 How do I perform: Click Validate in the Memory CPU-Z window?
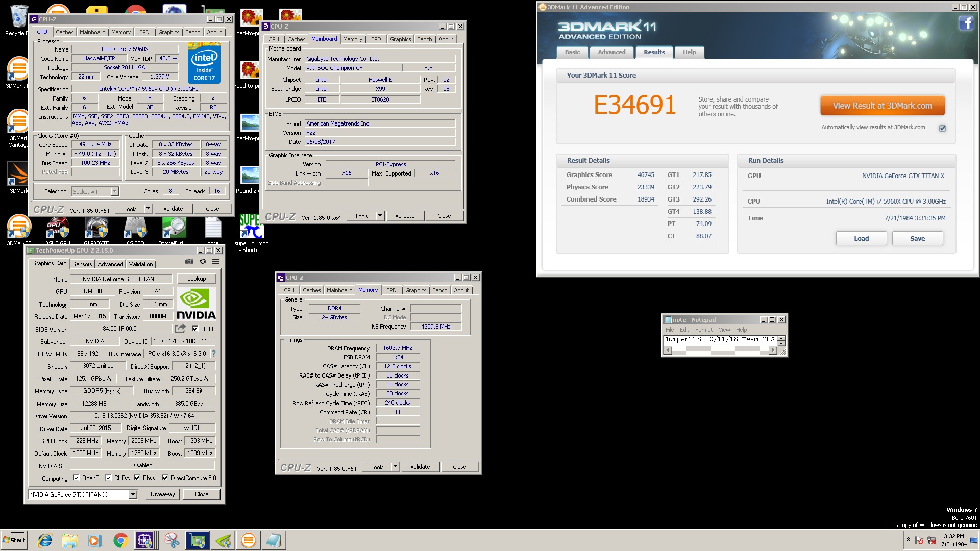coord(420,467)
